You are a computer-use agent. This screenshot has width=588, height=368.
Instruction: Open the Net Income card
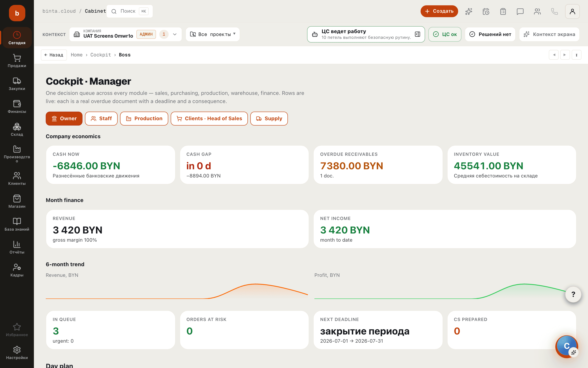(x=445, y=229)
